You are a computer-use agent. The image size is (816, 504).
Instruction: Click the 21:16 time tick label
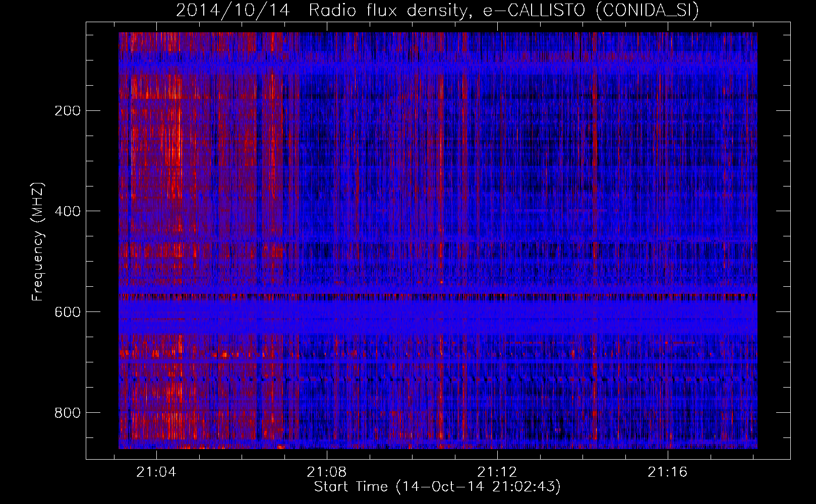(668, 472)
